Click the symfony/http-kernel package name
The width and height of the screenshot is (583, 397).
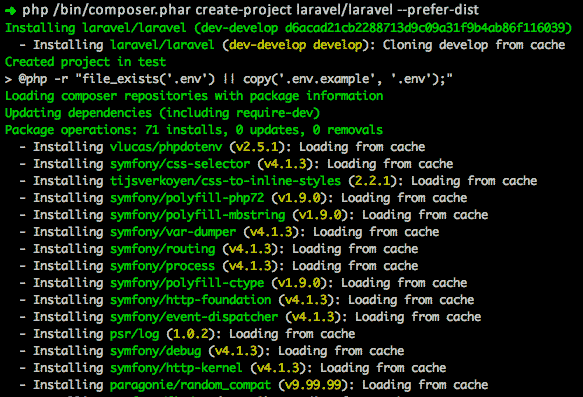click(x=177, y=368)
